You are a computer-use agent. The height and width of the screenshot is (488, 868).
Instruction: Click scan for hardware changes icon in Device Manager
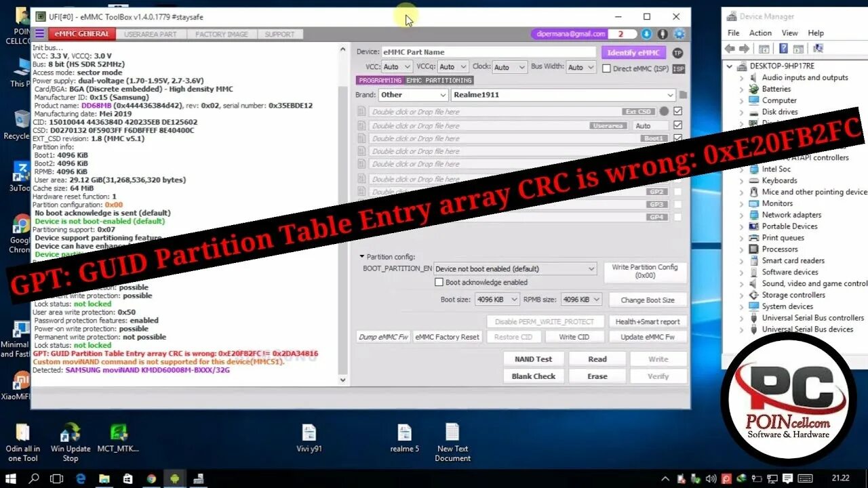tap(817, 49)
